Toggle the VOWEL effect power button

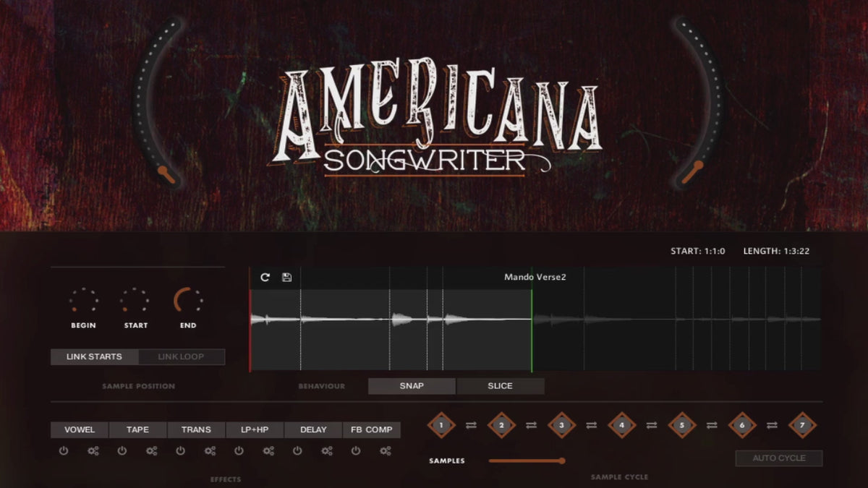(64, 451)
